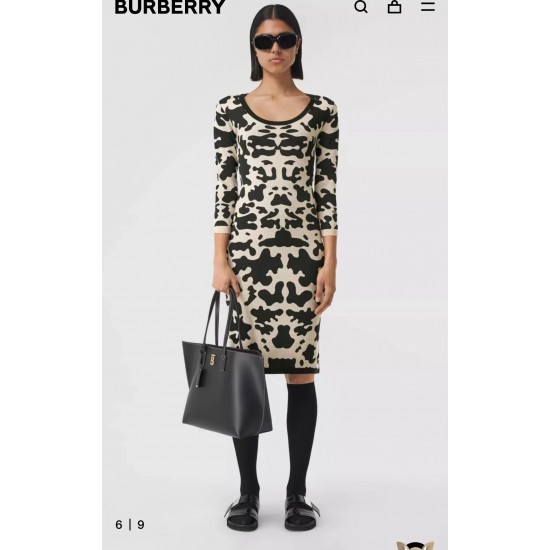Screen dimensions: 550x550
Task: Click the Burberry logo to go home
Action: pos(170,7)
